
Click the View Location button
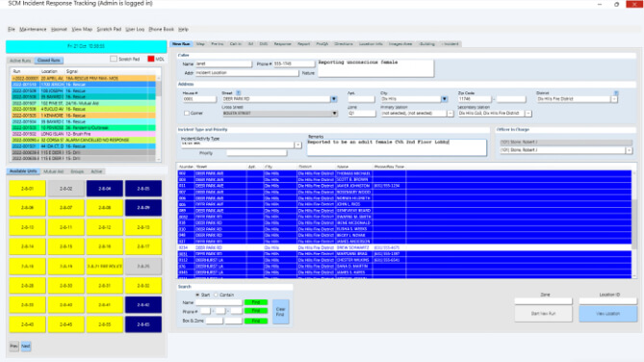point(607,314)
